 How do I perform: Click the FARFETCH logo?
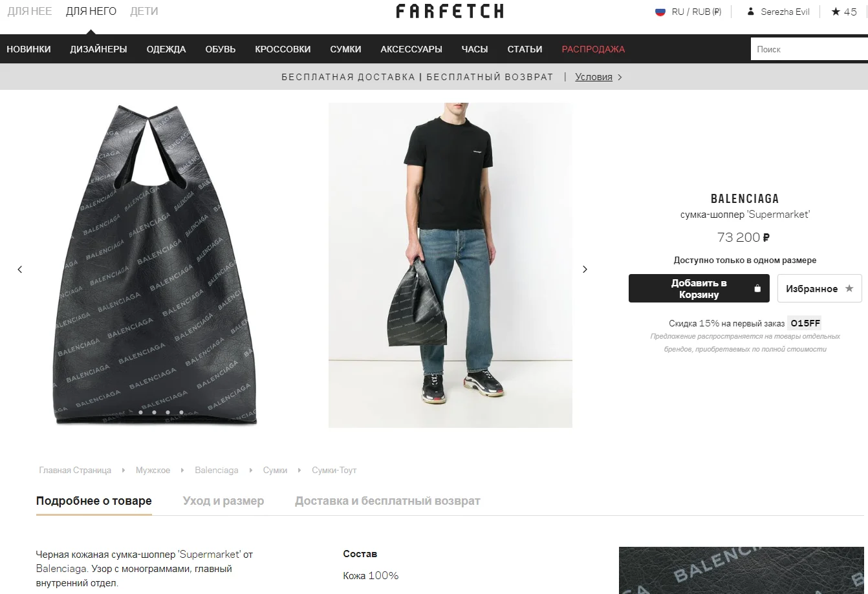click(x=450, y=11)
